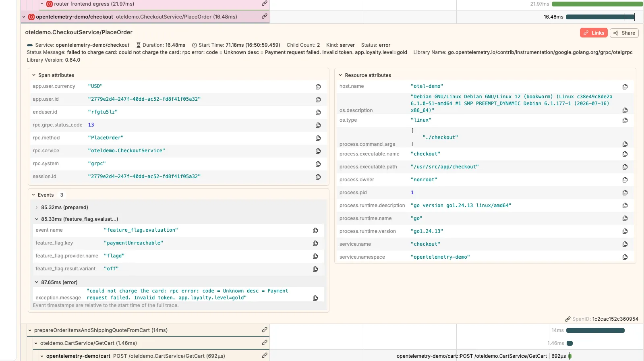Copy the rpc.grpc.status_code value
This screenshot has width=644, height=361.
pyautogui.click(x=318, y=125)
